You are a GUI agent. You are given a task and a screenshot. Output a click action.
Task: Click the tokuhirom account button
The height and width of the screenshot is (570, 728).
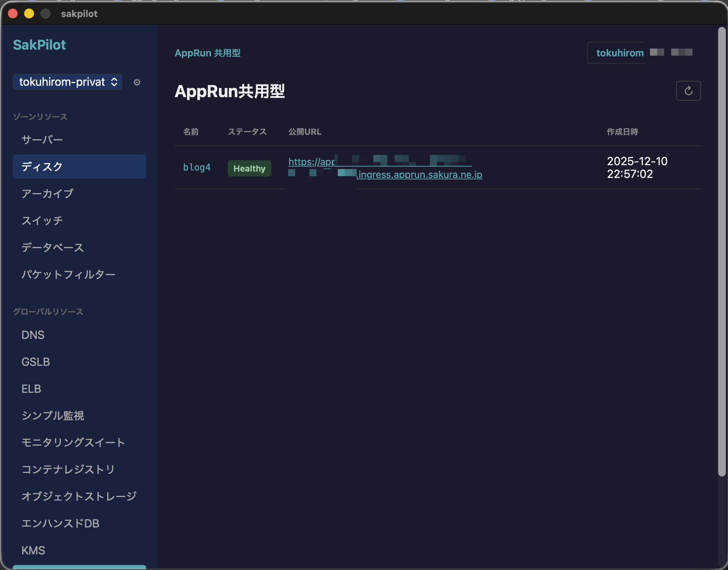click(619, 53)
